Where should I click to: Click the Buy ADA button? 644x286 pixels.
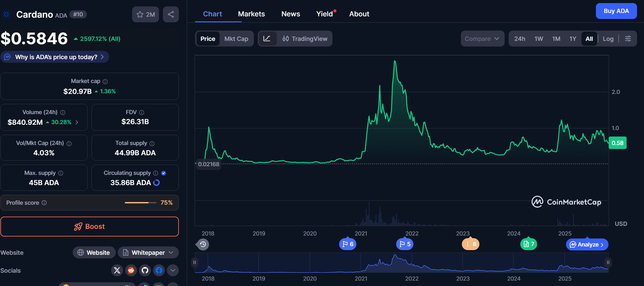616,11
